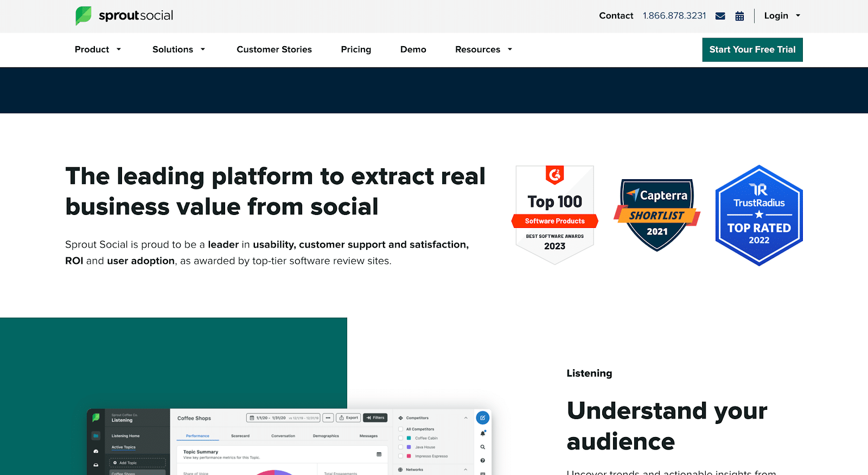This screenshot has height=475, width=868.
Task: Open the notifications bell in the dashboard
Action: coord(482,433)
